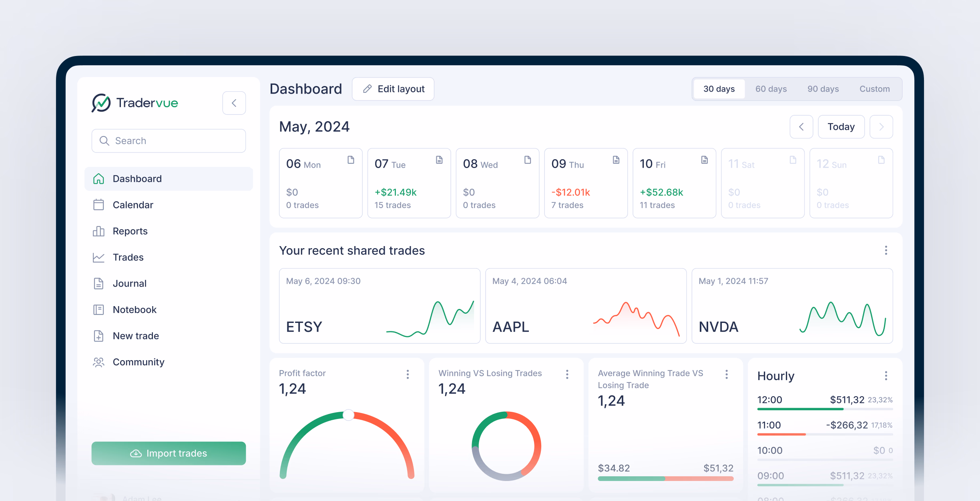Open options menu for recent shared trades
980x501 pixels.
click(886, 250)
